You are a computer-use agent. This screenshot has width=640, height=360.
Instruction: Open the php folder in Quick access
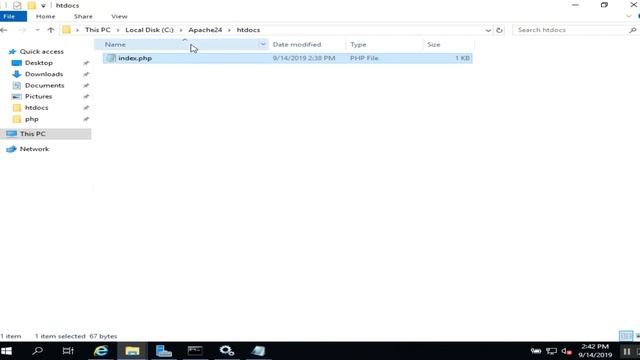point(31,119)
